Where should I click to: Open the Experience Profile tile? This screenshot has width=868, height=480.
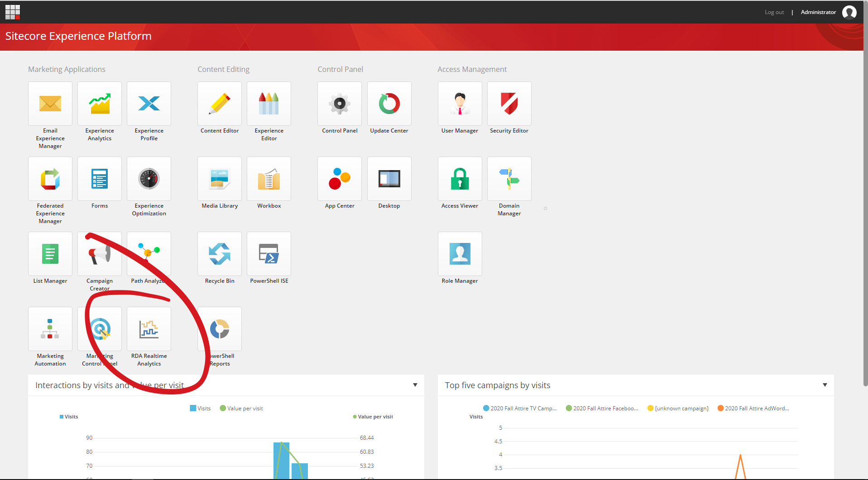point(149,104)
